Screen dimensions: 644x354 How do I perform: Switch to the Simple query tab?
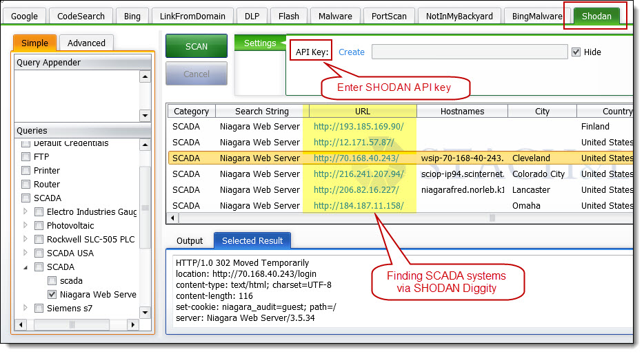34,43
